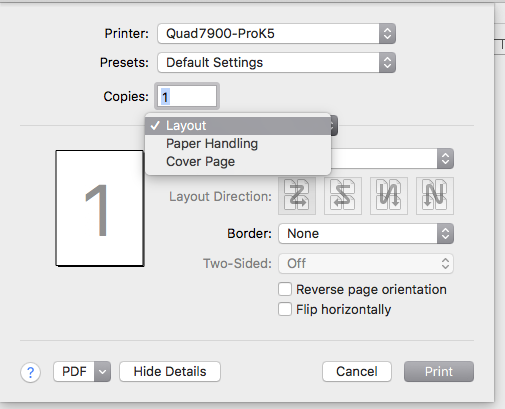Expand the pages-per-sheet dropdown arrows

point(445,158)
